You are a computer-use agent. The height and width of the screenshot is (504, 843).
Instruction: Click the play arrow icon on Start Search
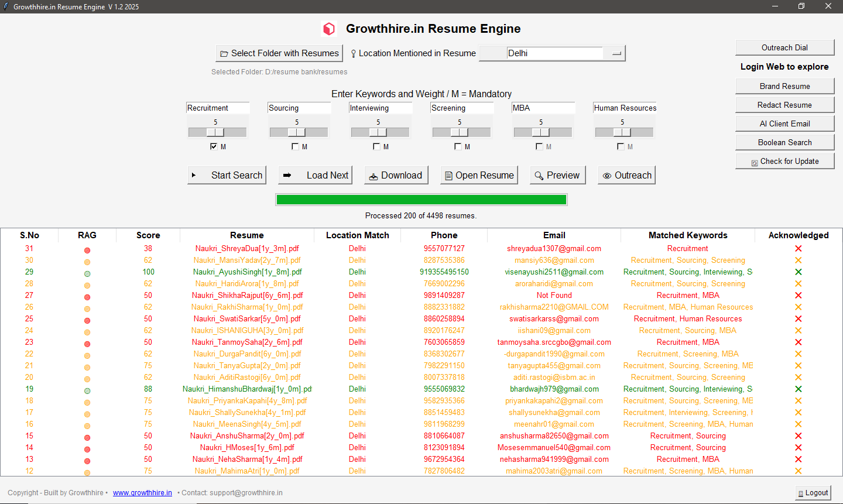[194, 175]
